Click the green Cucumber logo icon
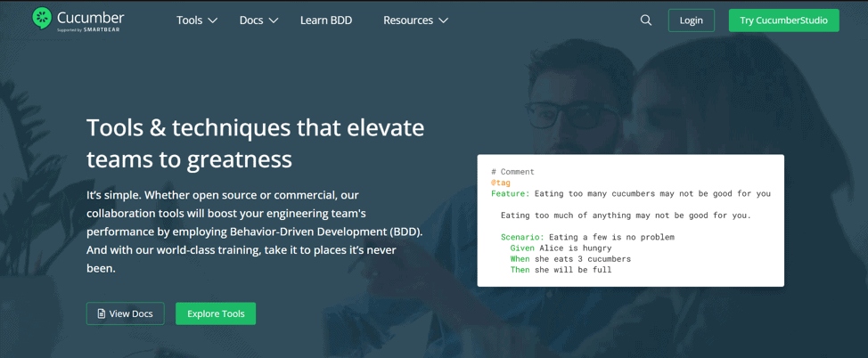Viewport: 868px width, 358px height. point(42,18)
